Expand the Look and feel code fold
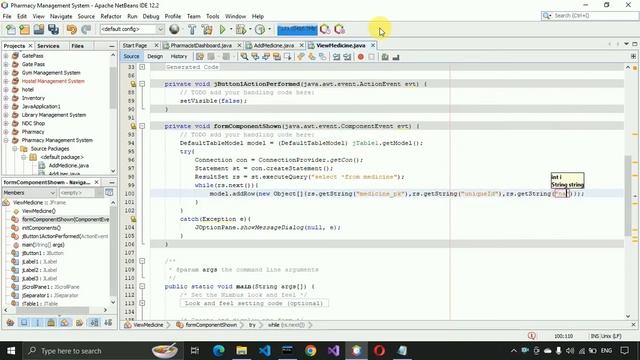This screenshot has width=640, height=360. 142,303
